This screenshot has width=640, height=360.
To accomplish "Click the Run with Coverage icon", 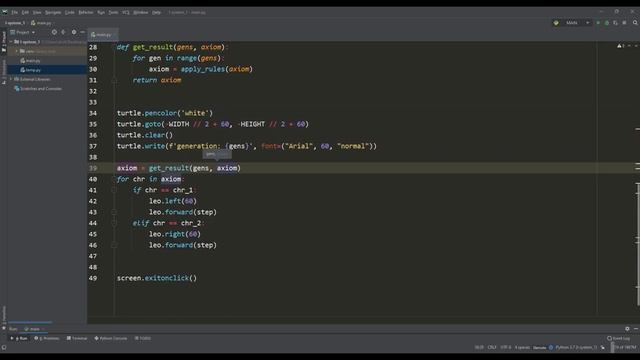I will click(616, 23).
